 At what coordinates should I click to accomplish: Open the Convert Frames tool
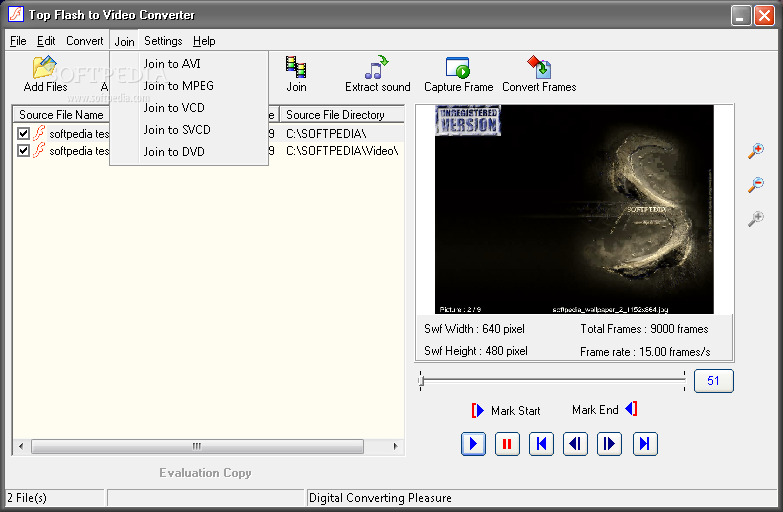(539, 74)
